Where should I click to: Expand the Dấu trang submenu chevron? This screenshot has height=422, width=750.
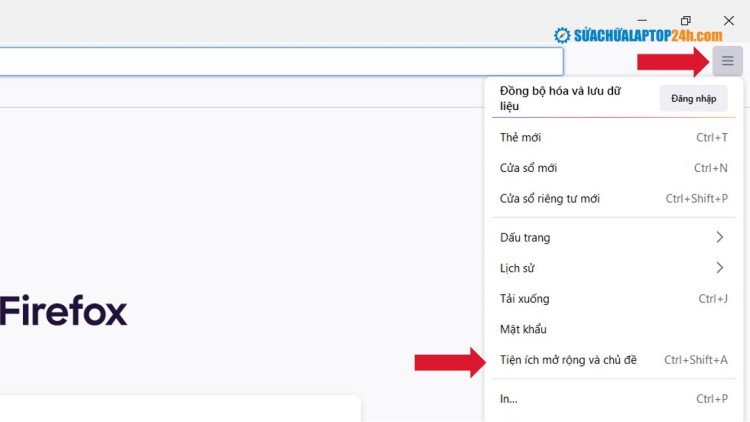pos(719,237)
